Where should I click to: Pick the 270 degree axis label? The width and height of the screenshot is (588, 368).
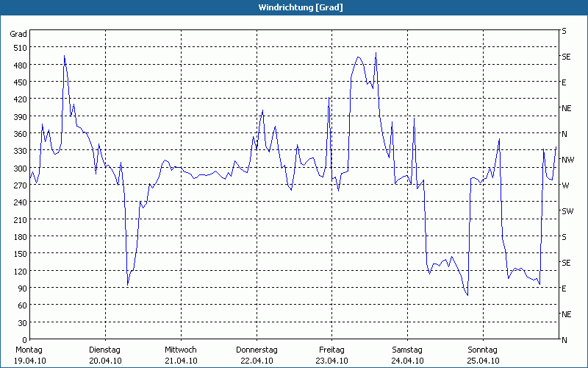click(x=21, y=185)
